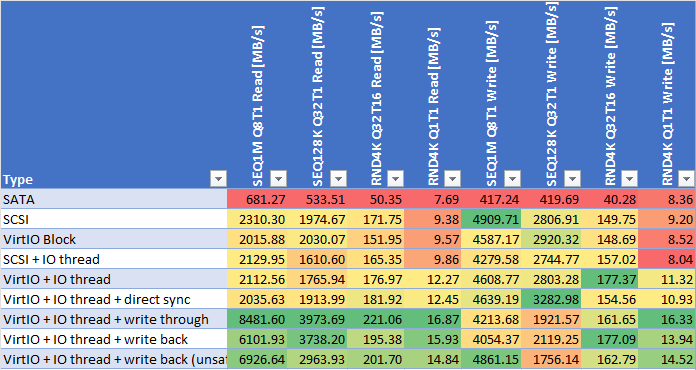Click cell with value 4909.71
696x370 pixels.
click(491, 219)
